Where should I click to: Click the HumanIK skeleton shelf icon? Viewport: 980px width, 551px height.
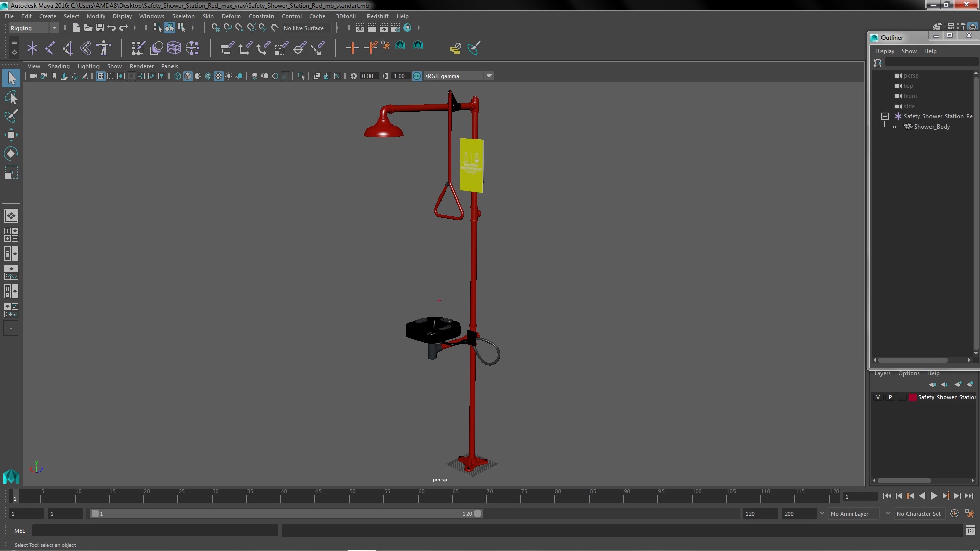tap(104, 48)
